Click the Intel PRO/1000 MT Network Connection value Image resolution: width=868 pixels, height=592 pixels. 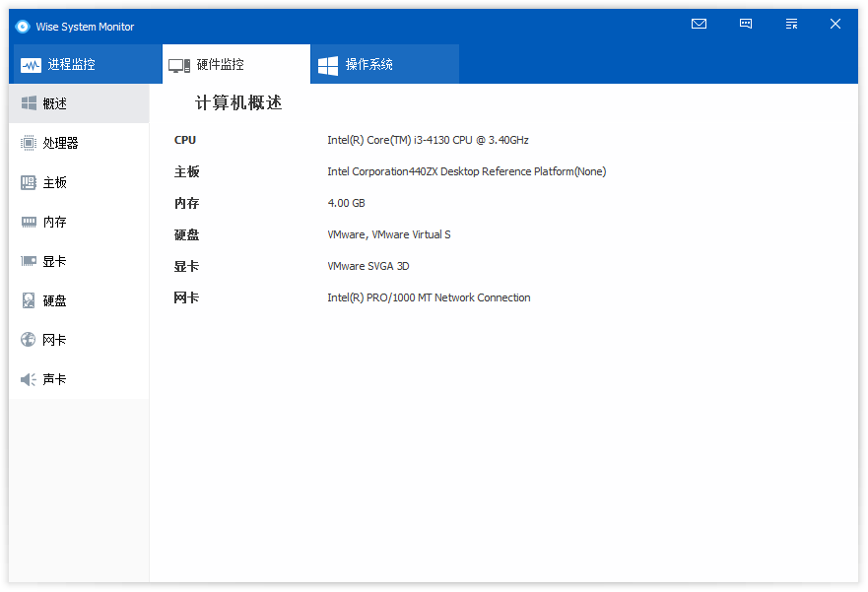pos(429,297)
